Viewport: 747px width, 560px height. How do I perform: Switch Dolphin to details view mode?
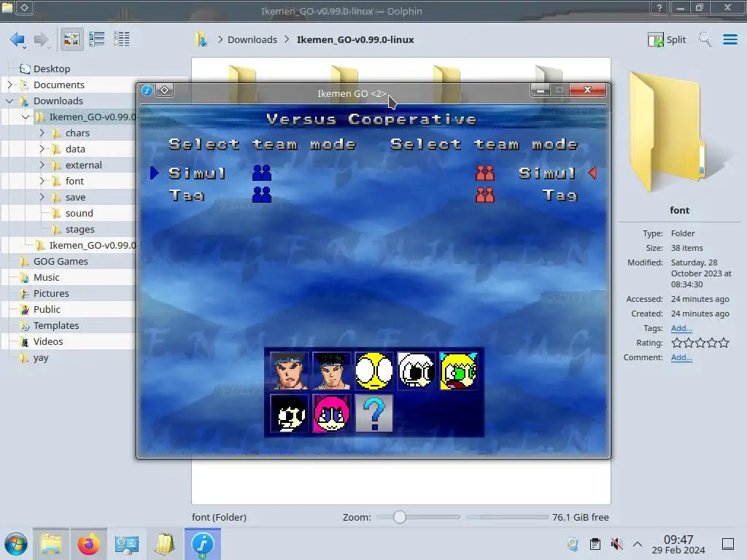122,39
